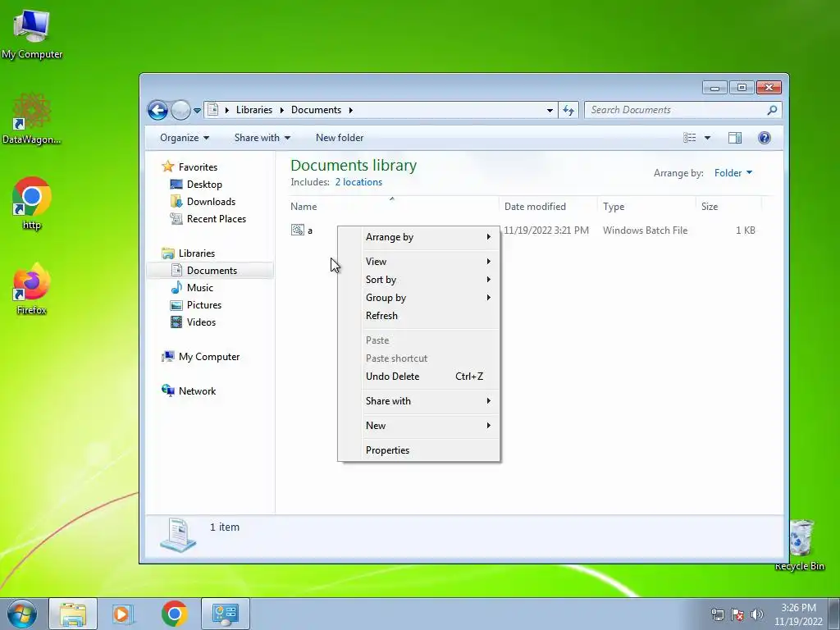
Task: Click the Libraries folder icon in sidebar
Action: [168, 253]
